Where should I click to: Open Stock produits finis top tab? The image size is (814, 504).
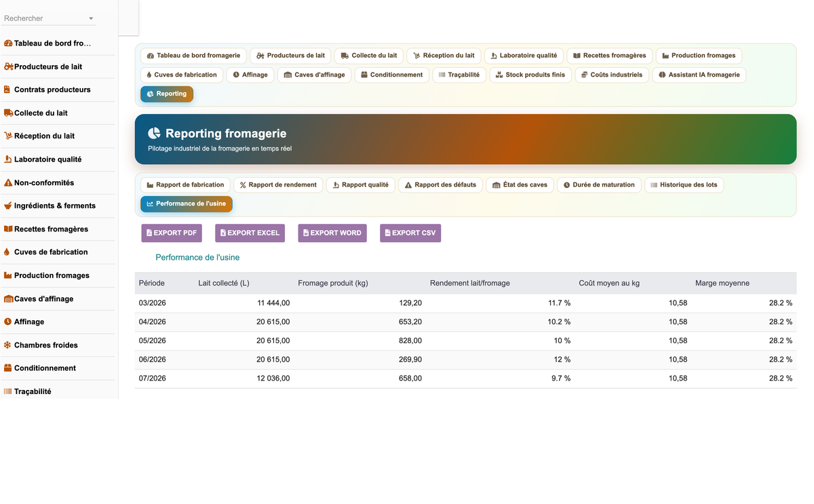pyautogui.click(x=530, y=75)
